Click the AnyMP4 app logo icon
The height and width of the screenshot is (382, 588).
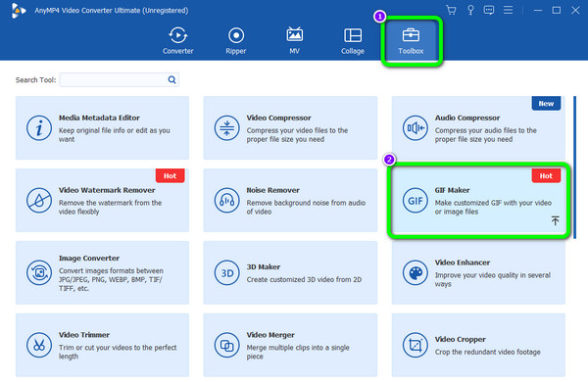click(19, 11)
